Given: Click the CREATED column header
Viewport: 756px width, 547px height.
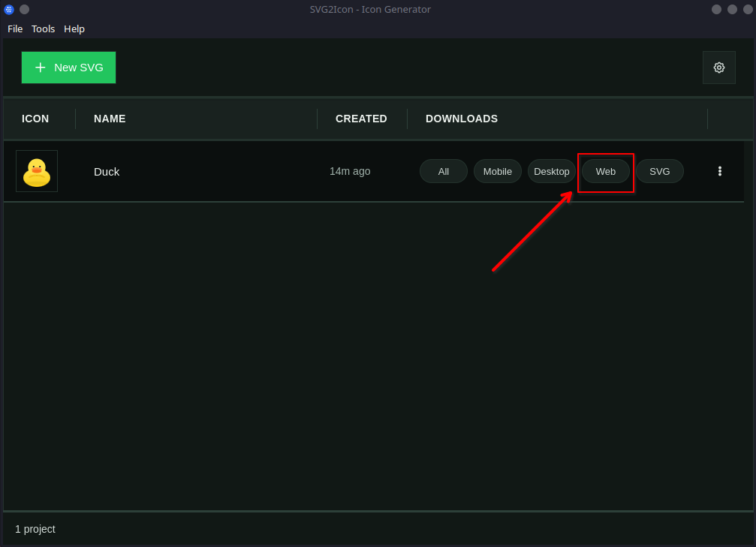Looking at the screenshot, I should pyautogui.click(x=361, y=119).
